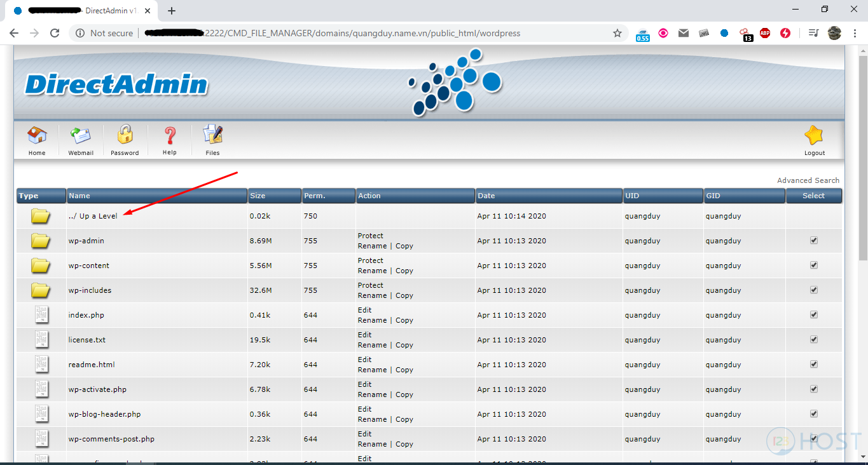
Task: Click the wp-comments-post.php file icon
Action: (x=41, y=439)
